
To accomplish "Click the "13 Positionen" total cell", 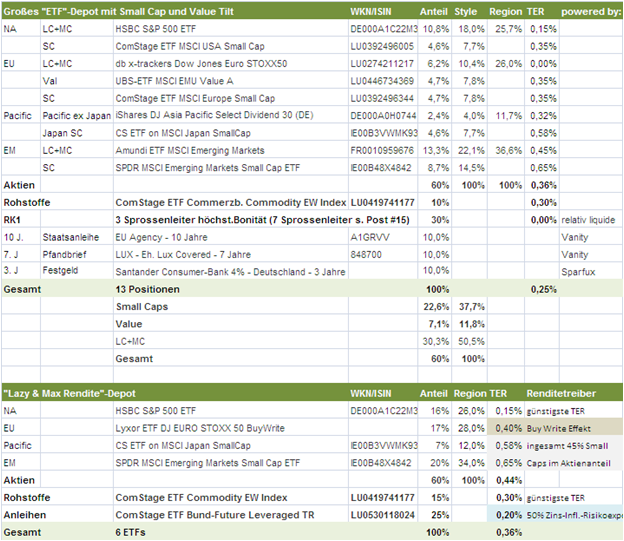I will pos(231,289).
